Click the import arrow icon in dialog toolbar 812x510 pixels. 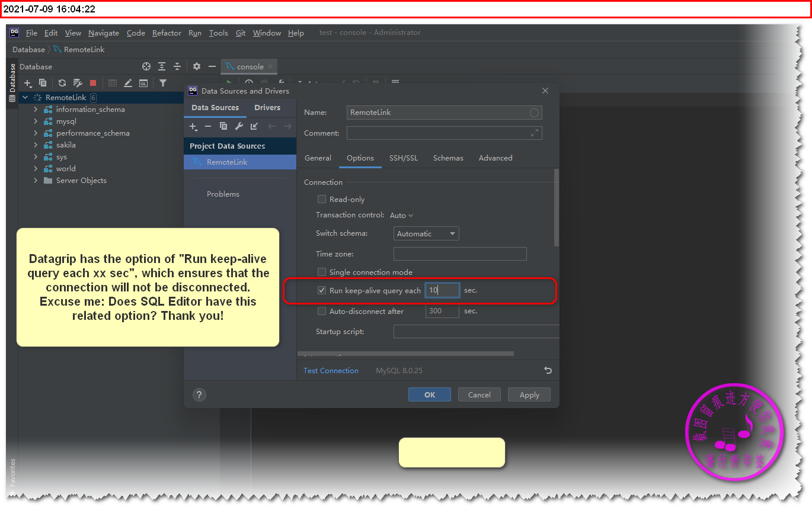[x=254, y=127]
